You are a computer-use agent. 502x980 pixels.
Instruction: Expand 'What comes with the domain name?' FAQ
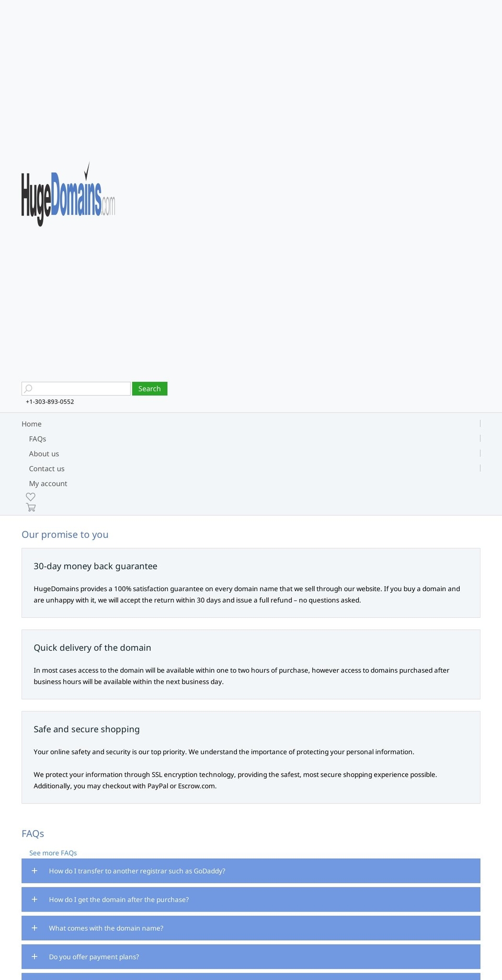(106, 928)
